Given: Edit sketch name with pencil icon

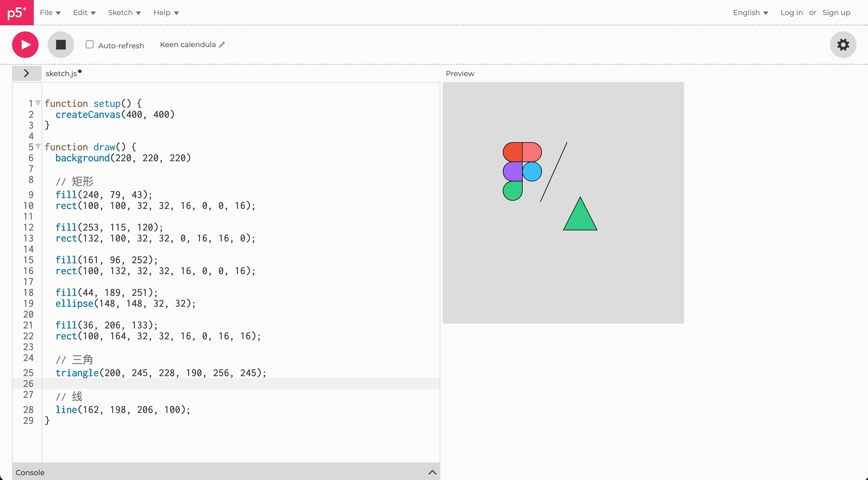Looking at the screenshot, I should (x=222, y=45).
